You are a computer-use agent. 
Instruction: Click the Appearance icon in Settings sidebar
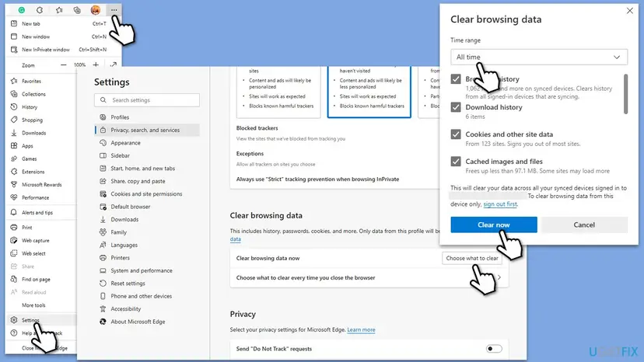[x=103, y=143]
